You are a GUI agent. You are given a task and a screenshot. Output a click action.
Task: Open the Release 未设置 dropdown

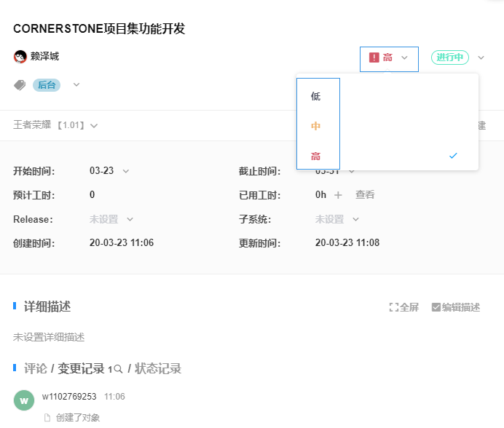[111, 220]
